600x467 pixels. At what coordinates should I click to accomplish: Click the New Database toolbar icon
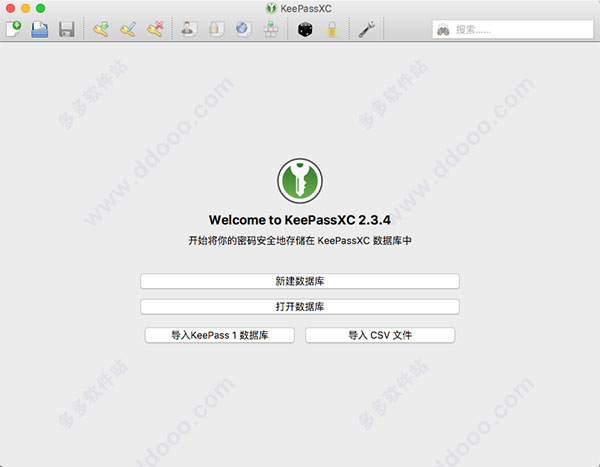click(x=13, y=29)
